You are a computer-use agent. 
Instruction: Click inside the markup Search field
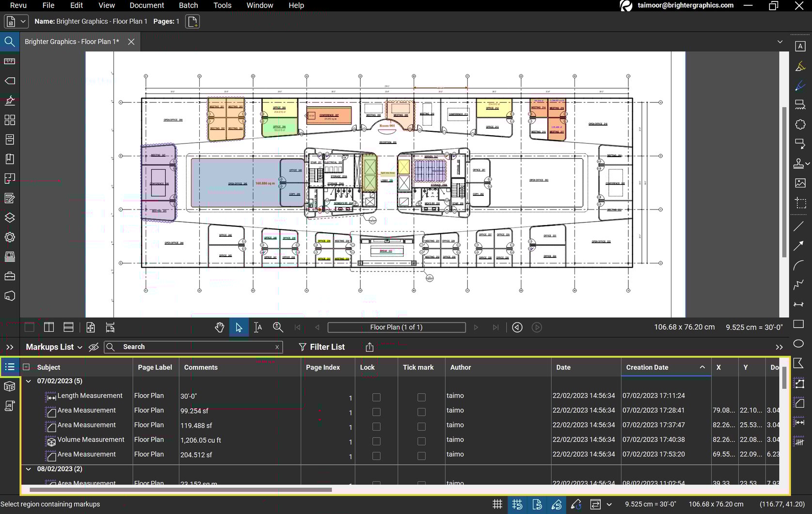click(x=194, y=347)
